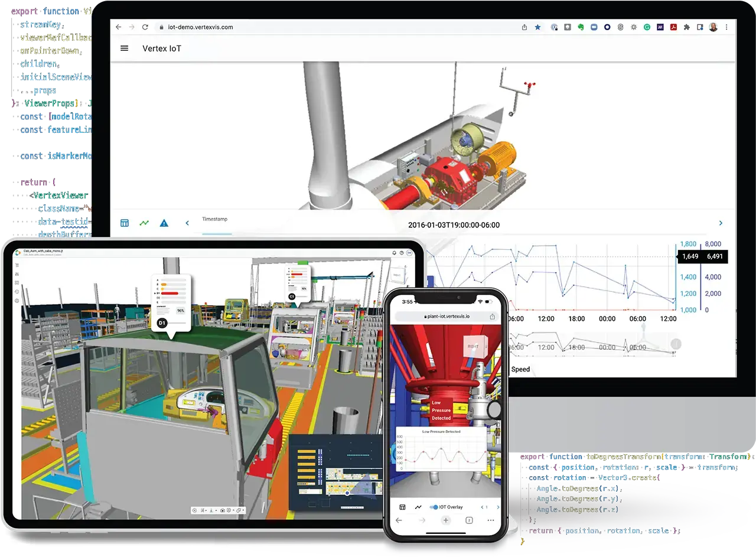
Task: Open the warning alerts triangle icon
Action: pos(164,223)
